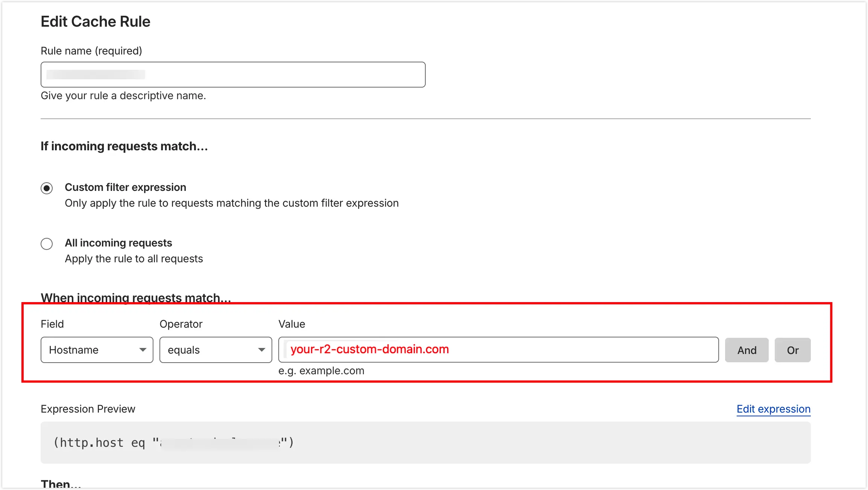Open the Edit expression link

(773, 409)
